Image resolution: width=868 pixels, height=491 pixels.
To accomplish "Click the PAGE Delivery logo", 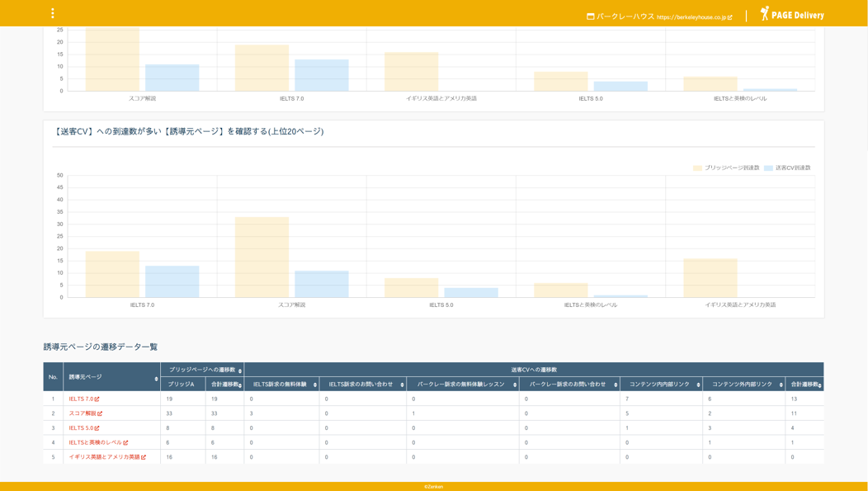I will point(792,14).
